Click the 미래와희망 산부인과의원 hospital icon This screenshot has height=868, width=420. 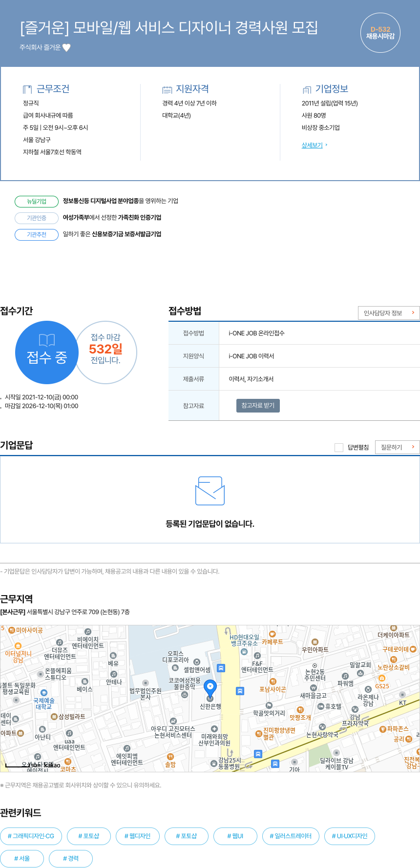214,729
